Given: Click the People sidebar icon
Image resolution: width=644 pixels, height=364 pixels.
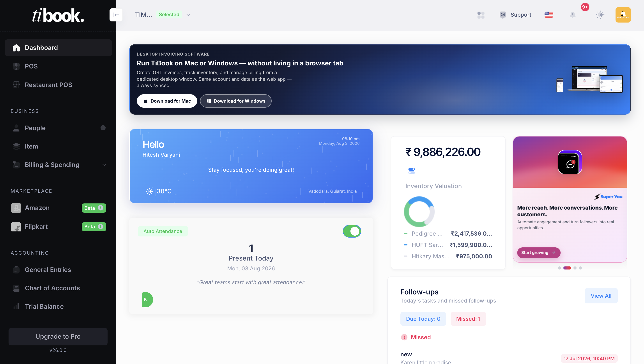Looking at the screenshot, I should (x=16, y=128).
